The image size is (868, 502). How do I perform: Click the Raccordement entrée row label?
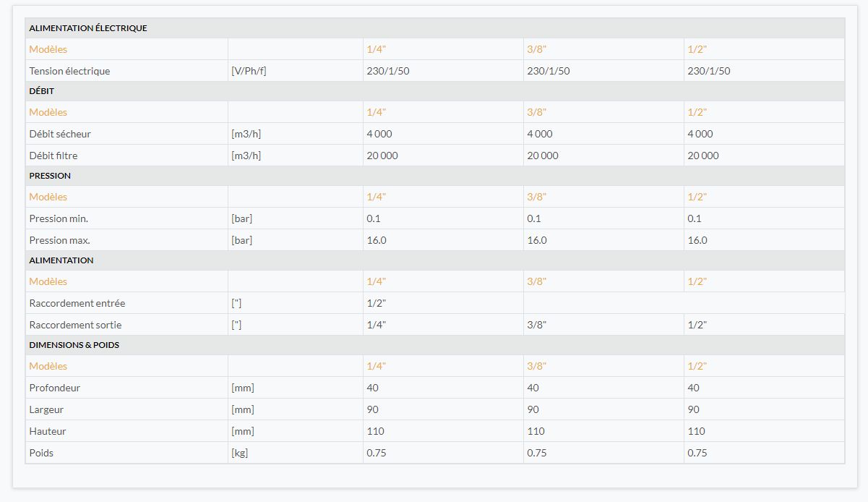coord(77,303)
